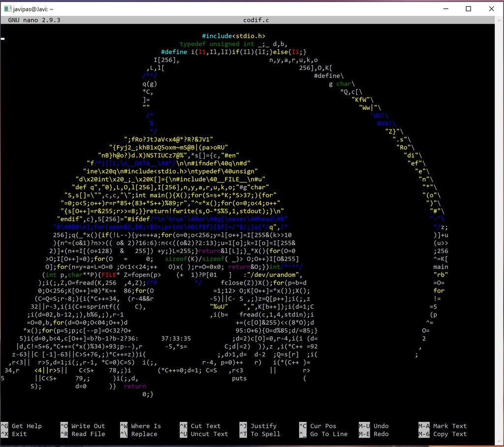The height and width of the screenshot is (447, 504).
Task: Place cursor on the #include<stdio.h> line
Action: 234,36
